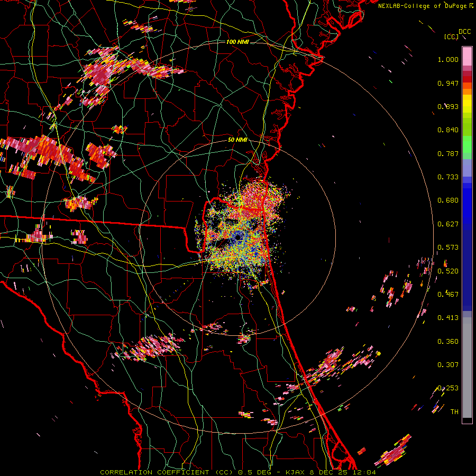The width and height of the screenshot is (476, 476).
Task: Click the black KJAX radar site center dot
Action: [237, 236]
